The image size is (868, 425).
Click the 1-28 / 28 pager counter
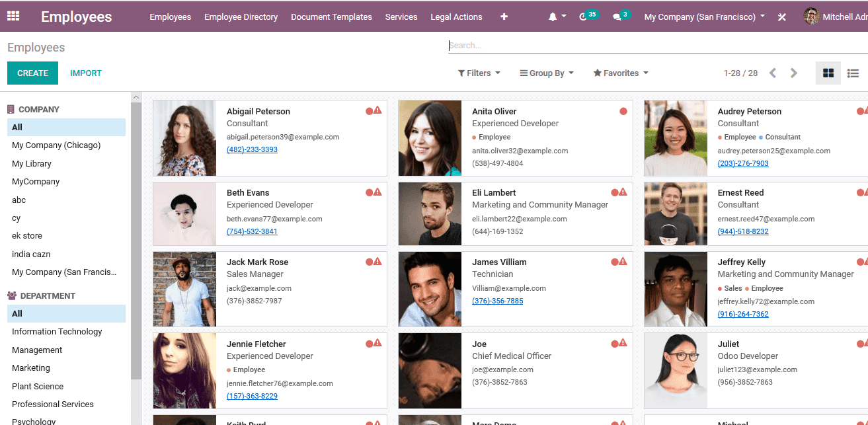click(740, 73)
